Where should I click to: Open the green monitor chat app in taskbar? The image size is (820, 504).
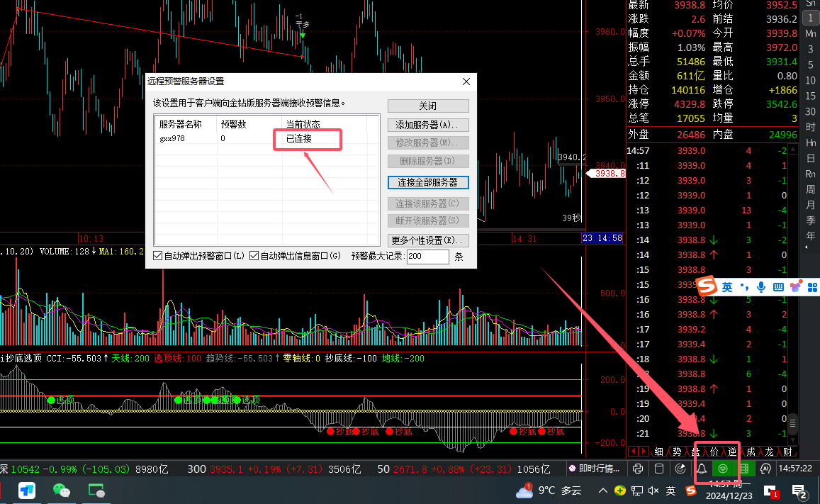tap(97, 491)
